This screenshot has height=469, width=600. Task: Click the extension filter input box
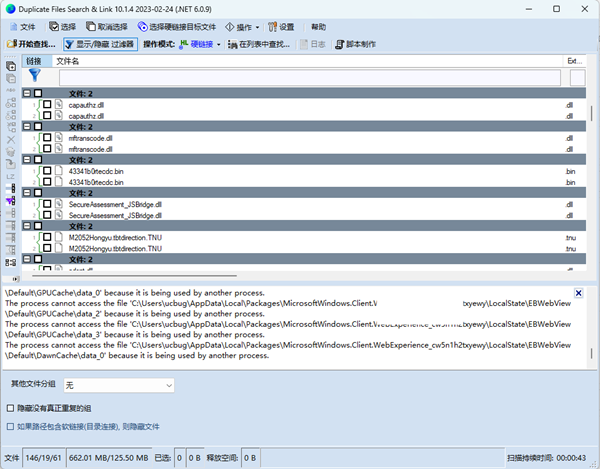577,78
